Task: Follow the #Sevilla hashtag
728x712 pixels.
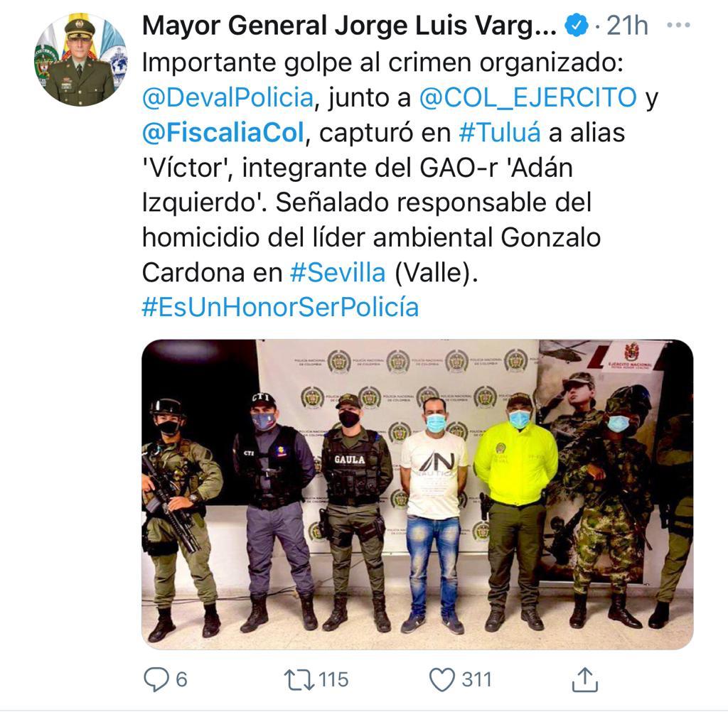Action: coord(338,272)
